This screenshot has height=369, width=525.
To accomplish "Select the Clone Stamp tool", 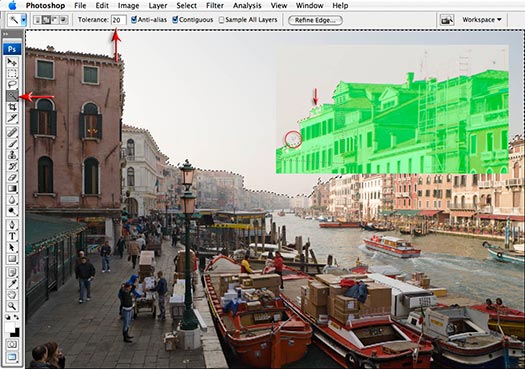I will click(12, 155).
